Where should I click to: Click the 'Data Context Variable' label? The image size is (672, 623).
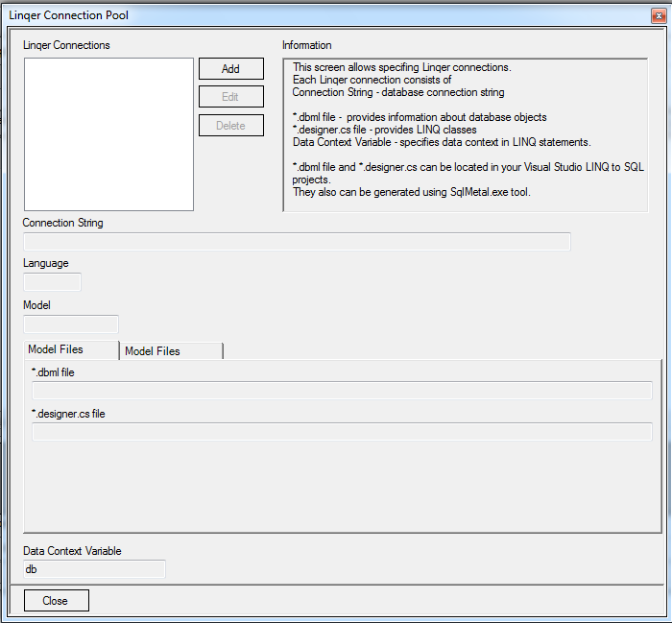[x=72, y=551]
